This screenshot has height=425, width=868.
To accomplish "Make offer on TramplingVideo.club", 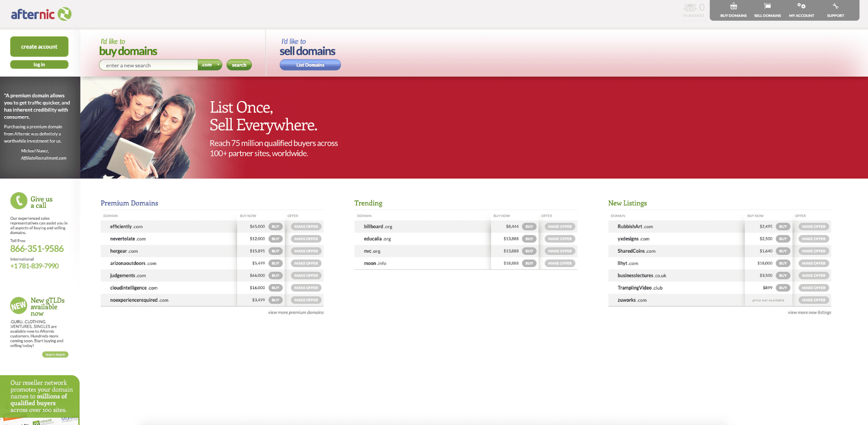I will (814, 288).
